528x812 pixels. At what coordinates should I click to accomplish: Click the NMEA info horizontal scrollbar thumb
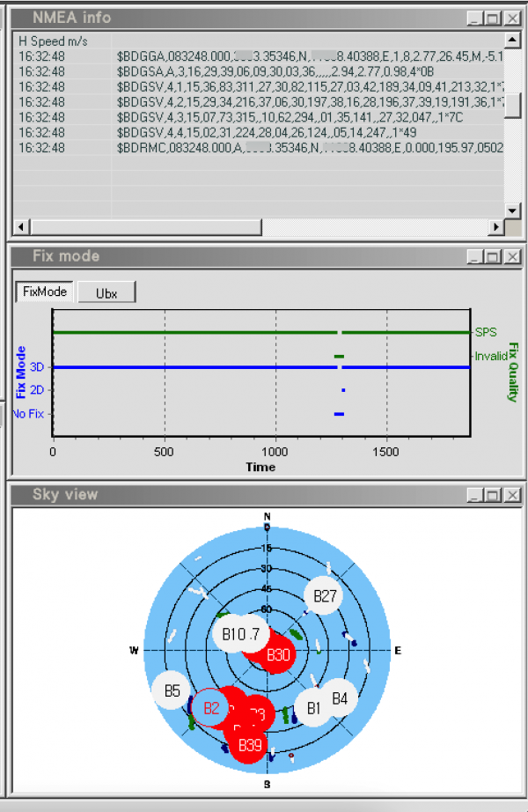tap(146, 227)
